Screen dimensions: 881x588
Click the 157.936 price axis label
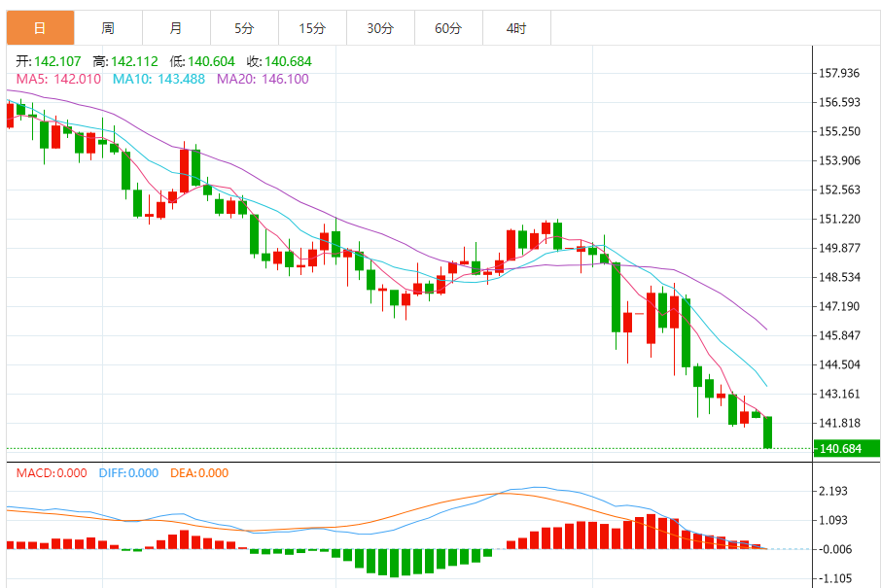(x=839, y=73)
